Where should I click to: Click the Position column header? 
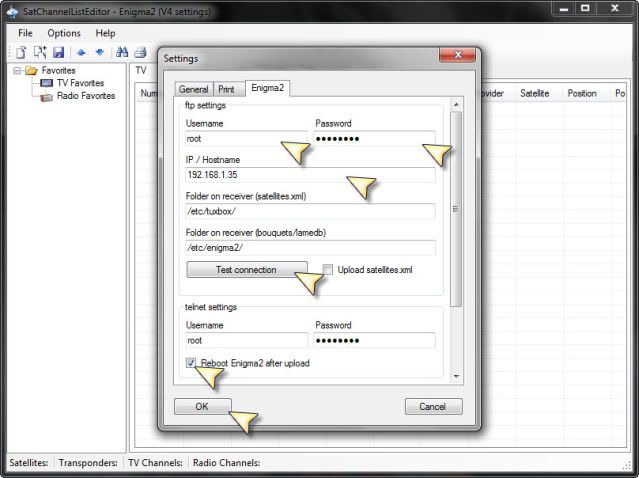[582, 93]
